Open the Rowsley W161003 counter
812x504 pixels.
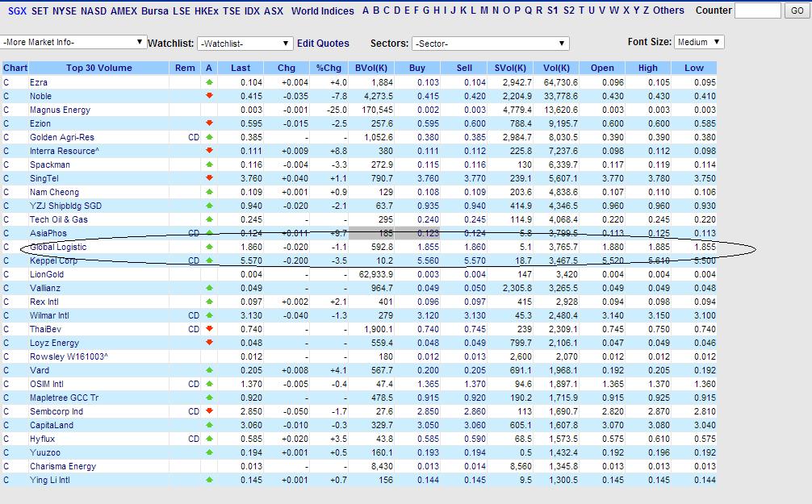tap(69, 356)
